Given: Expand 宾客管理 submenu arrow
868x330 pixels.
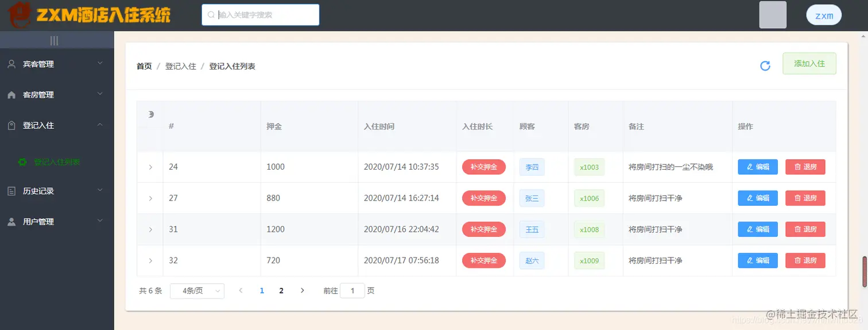Looking at the screenshot, I should click(x=100, y=63).
